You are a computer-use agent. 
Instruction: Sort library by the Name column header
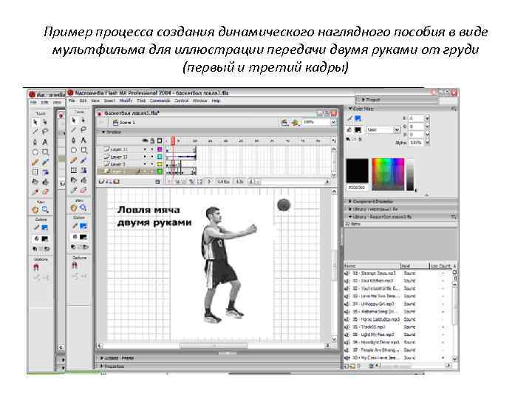coord(372,266)
